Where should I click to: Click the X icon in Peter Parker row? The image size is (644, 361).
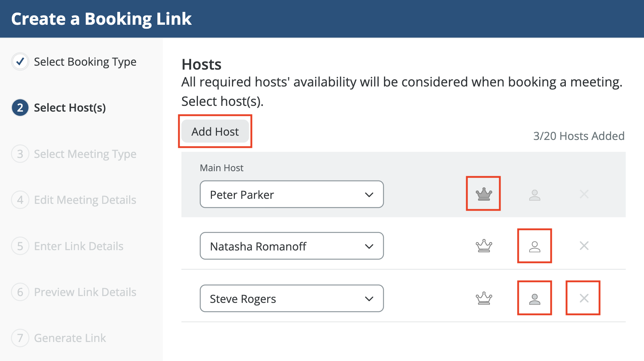click(584, 194)
